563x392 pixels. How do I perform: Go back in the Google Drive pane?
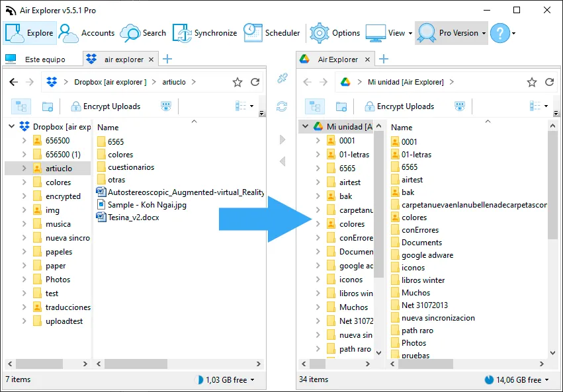[x=308, y=82]
